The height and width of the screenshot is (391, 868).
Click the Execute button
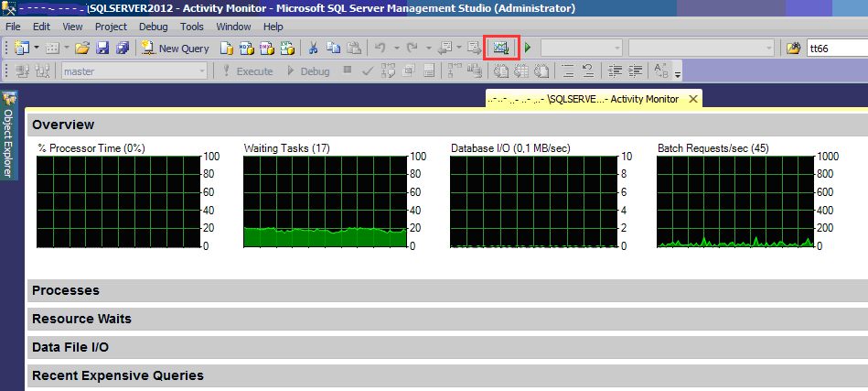click(247, 71)
